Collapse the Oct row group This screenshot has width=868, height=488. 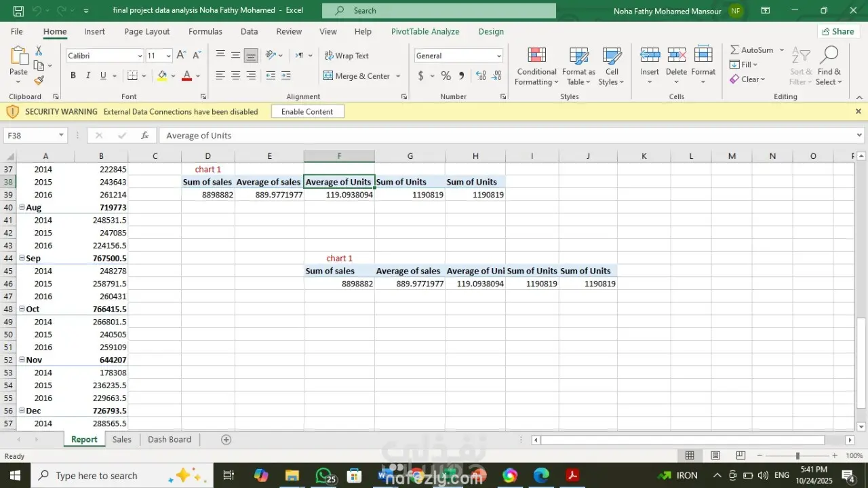[22, 309]
